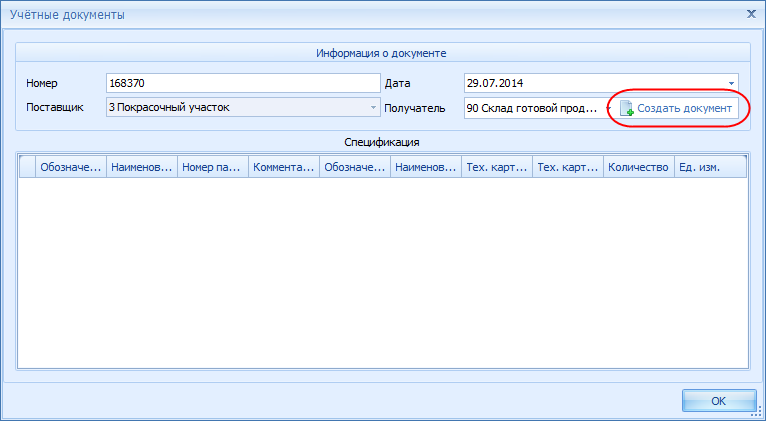Expand the Получатель dropdown arrow

tap(608, 107)
